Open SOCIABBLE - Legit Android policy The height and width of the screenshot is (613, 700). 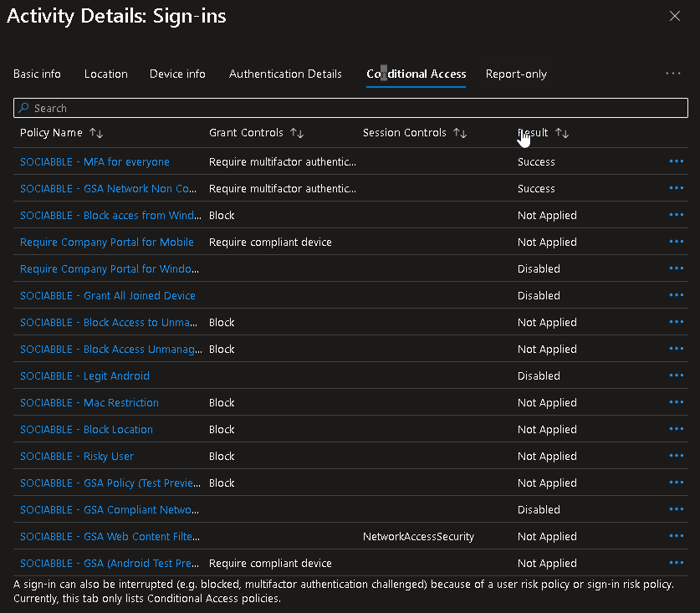pyautogui.click(x=84, y=376)
